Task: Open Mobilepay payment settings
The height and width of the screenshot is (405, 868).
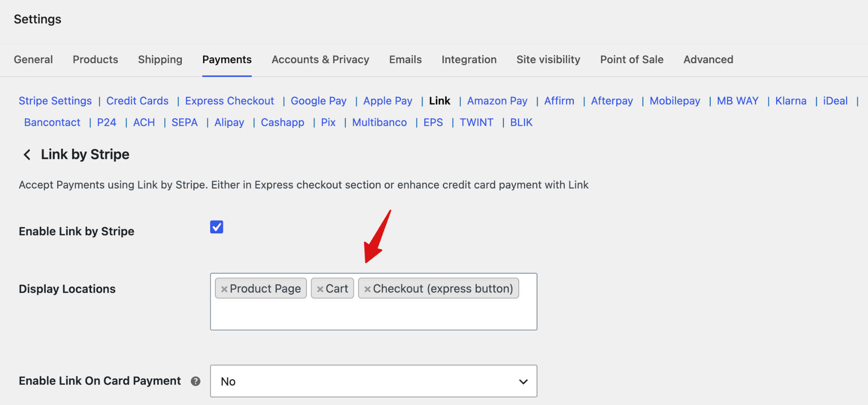Action: 675,101
